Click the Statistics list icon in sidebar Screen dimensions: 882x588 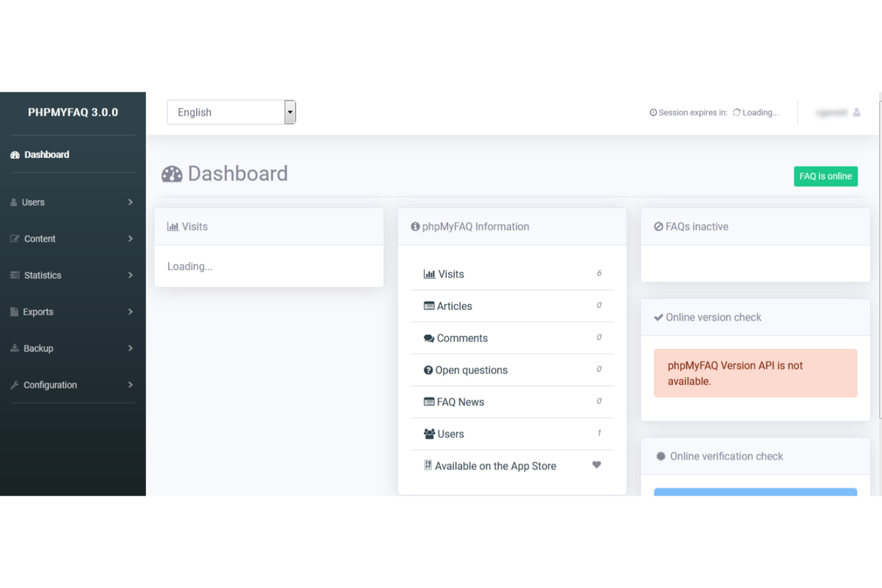tap(15, 275)
